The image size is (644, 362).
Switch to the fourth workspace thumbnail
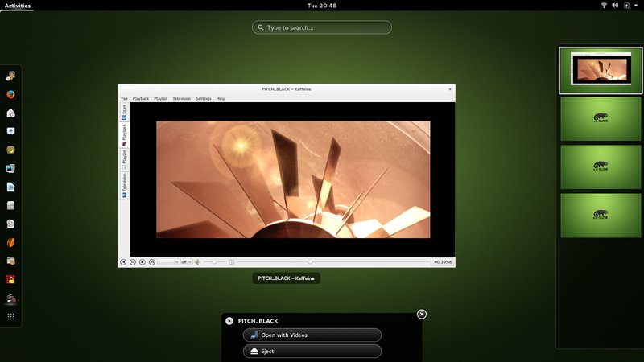coord(601,216)
